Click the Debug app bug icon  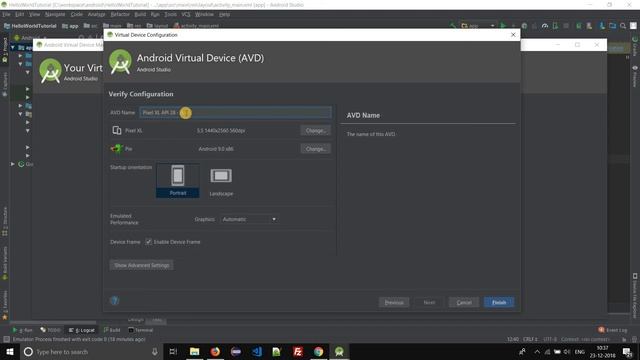tap(524, 26)
